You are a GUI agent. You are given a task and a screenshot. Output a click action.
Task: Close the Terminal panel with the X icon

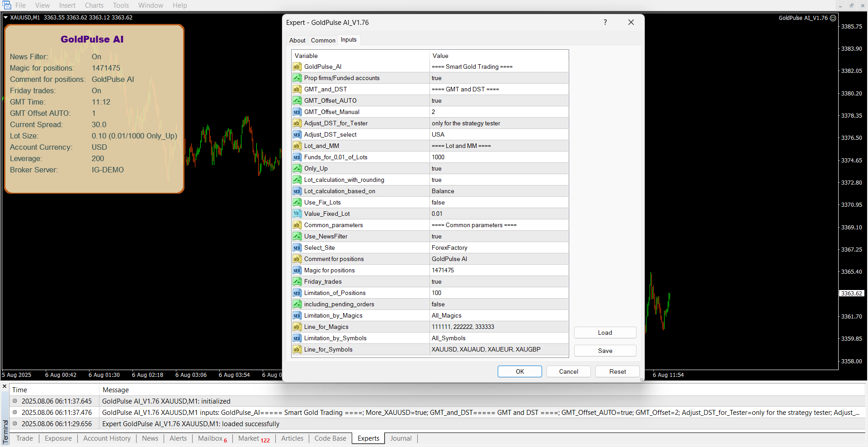(5, 386)
